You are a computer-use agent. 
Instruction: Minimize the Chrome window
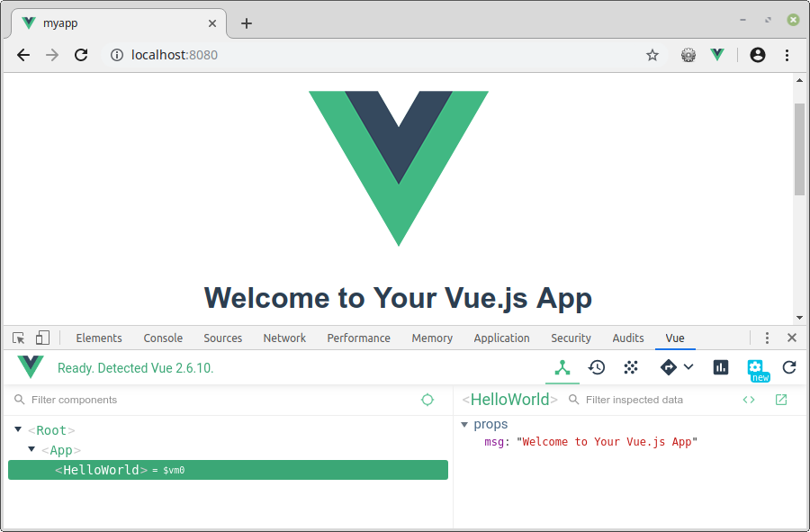(x=742, y=20)
